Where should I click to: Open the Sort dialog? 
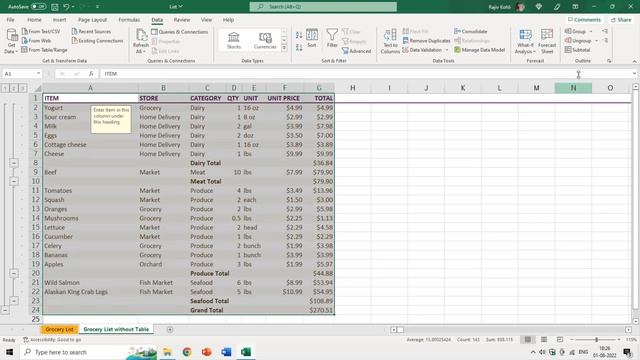point(312,39)
